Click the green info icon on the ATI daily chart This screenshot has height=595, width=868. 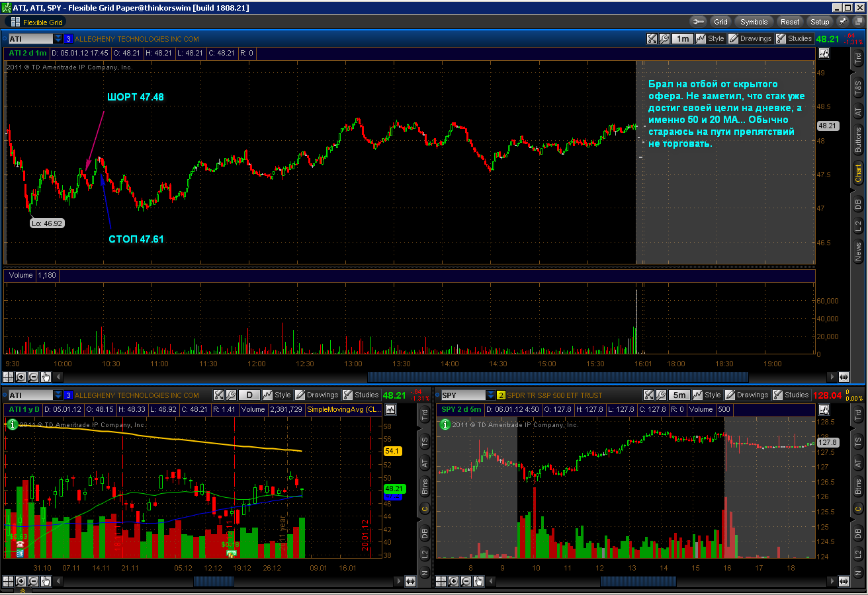point(11,425)
